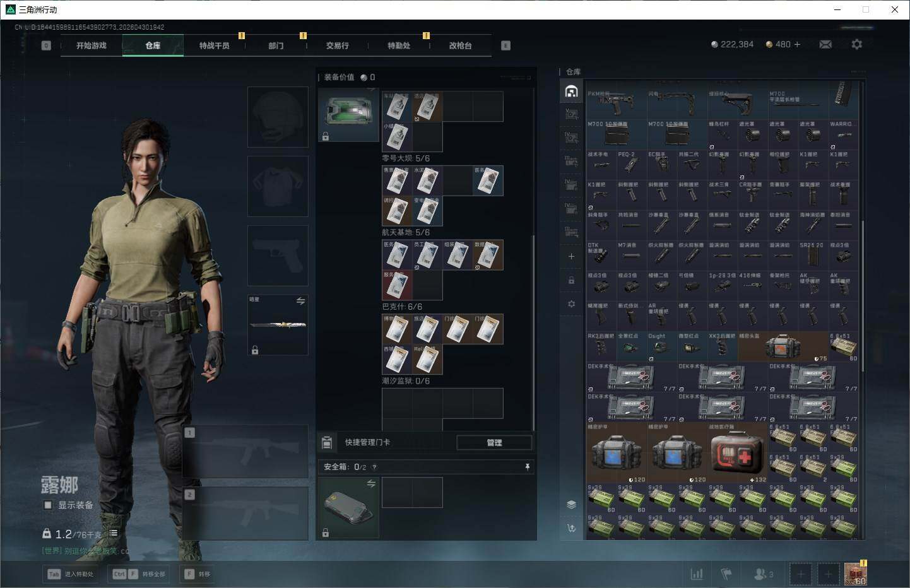This screenshot has width=910, height=588.
Task: Pick the RK3后握把 grip
Action: coord(601,346)
